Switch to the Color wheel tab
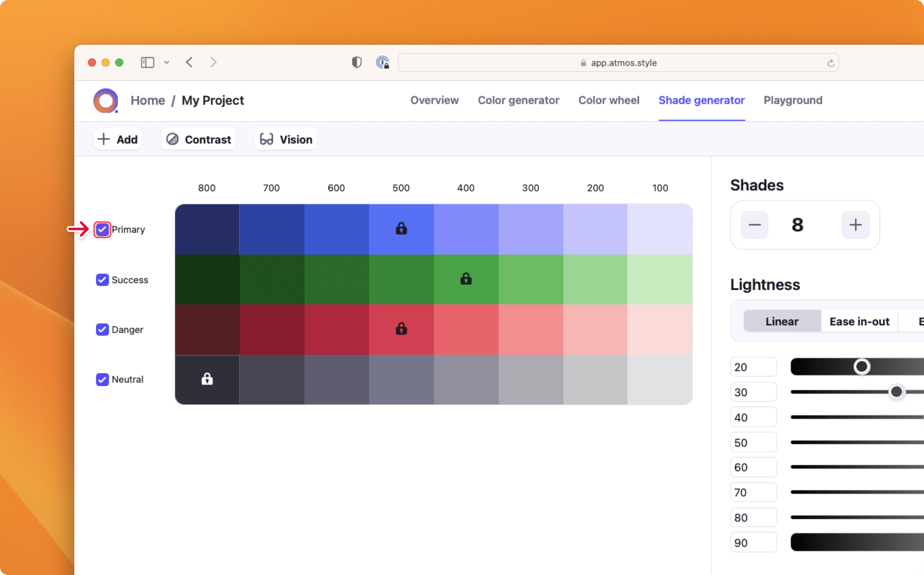Image resolution: width=924 pixels, height=575 pixels. tap(609, 101)
